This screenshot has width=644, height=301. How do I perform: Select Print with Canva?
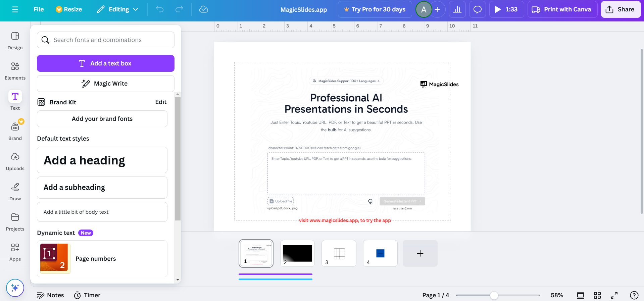(x=562, y=9)
